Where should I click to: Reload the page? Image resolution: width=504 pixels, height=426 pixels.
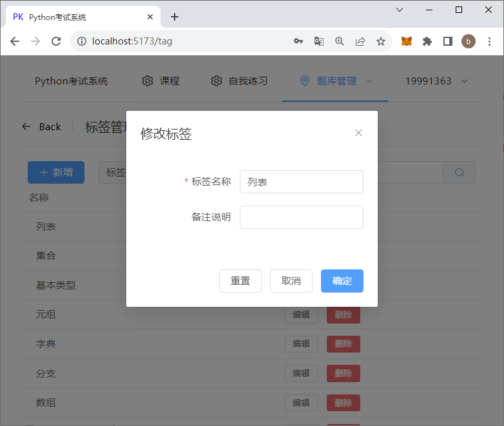point(56,41)
